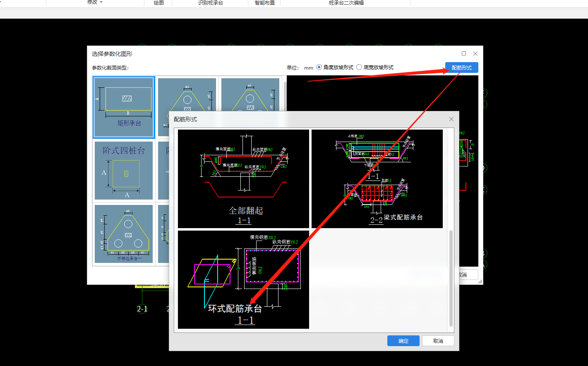The image size is (588, 366).
Task: Expand the 修改 dropdown arrow
Action: [101, 2]
